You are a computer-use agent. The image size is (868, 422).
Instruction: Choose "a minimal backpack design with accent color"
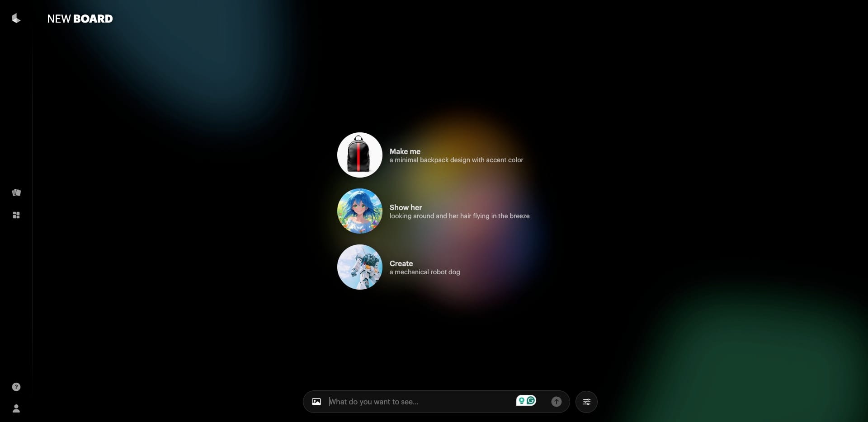457,160
